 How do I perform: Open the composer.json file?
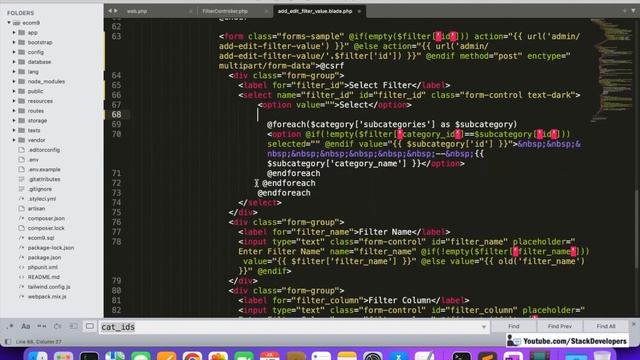tap(46, 218)
